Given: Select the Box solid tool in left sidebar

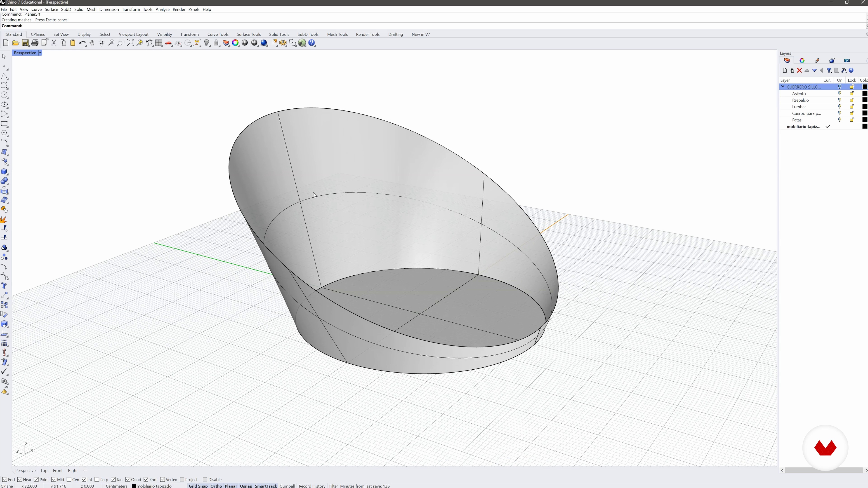Looking at the screenshot, I should [x=4, y=171].
